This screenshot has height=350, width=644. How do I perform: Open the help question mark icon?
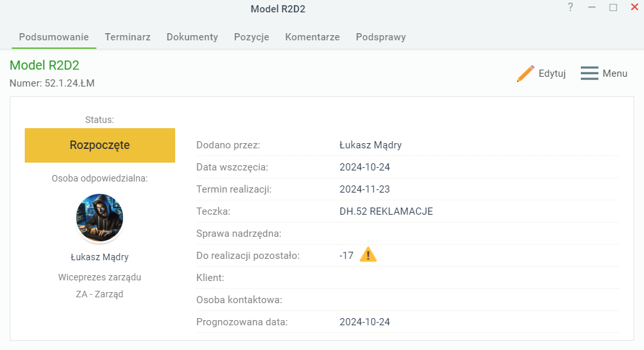click(x=570, y=7)
